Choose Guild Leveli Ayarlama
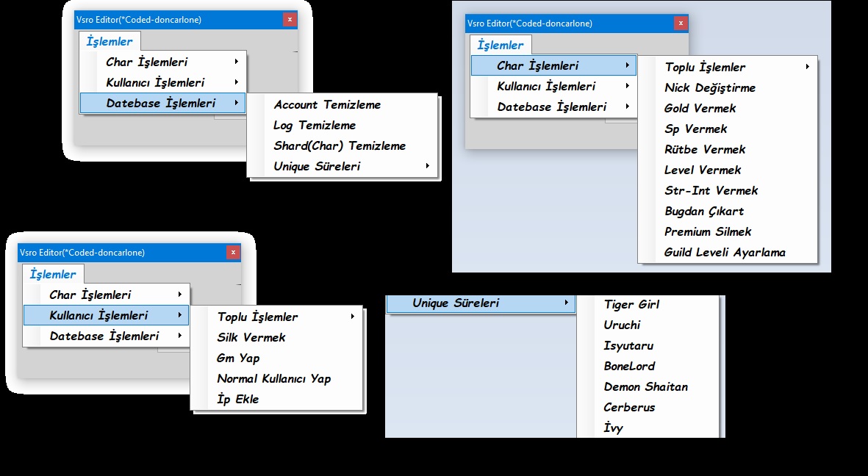The height and width of the screenshot is (476, 868). coord(728,252)
